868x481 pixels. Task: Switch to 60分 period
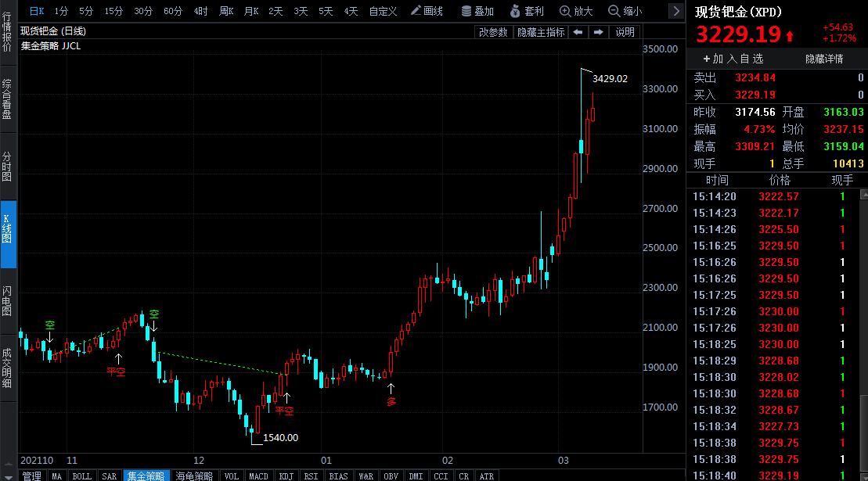(x=173, y=11)
